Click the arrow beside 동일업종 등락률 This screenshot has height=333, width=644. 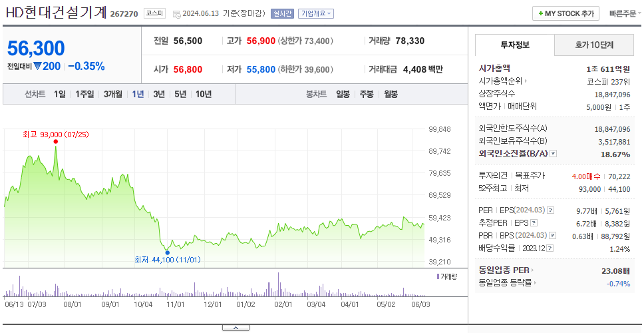tap(535, 283)
